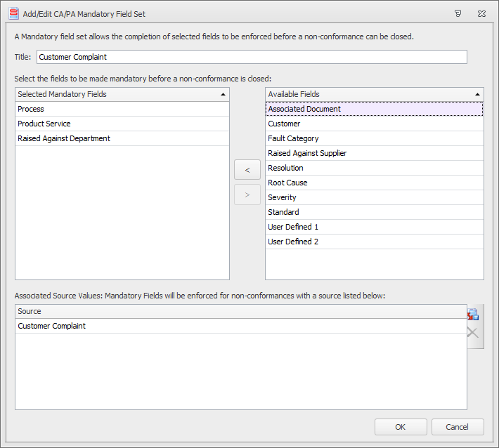
Task: Select Process in mandatory fields
Action: point(122,109)
